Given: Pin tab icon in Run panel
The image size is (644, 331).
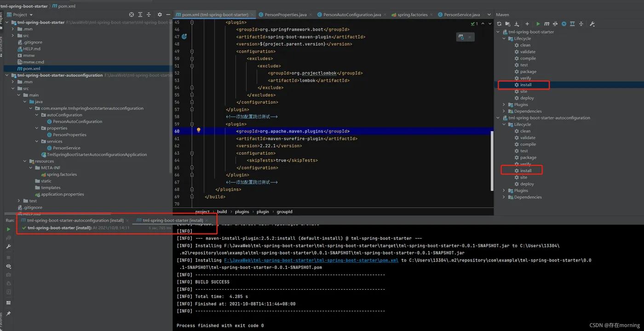Looking at the screenshot, I should tap(9, 314).
